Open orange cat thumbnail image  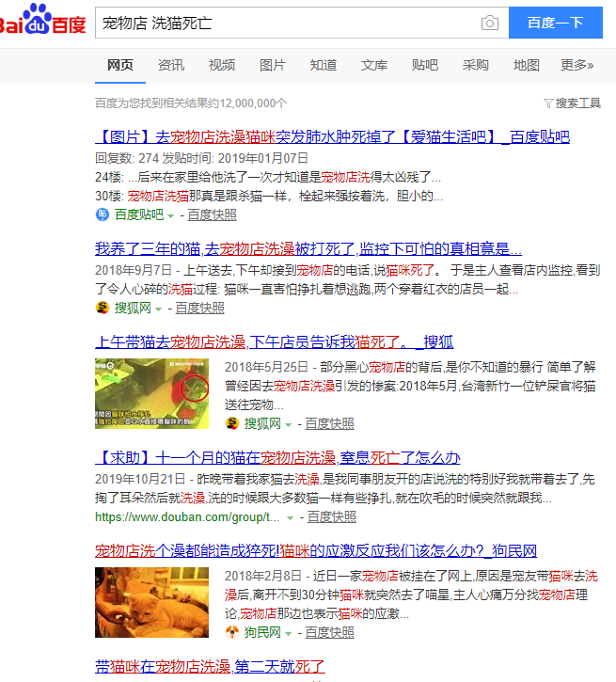(x=151, y=602)
